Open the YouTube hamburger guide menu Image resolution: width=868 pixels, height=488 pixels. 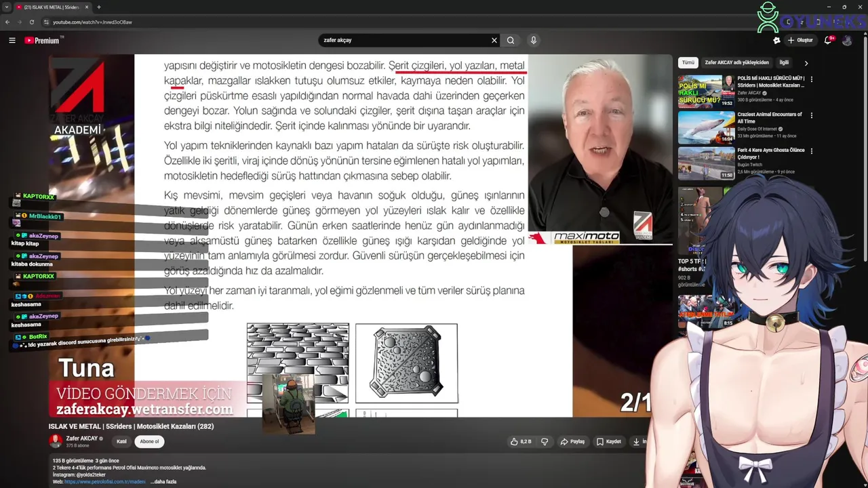point(12,41)
